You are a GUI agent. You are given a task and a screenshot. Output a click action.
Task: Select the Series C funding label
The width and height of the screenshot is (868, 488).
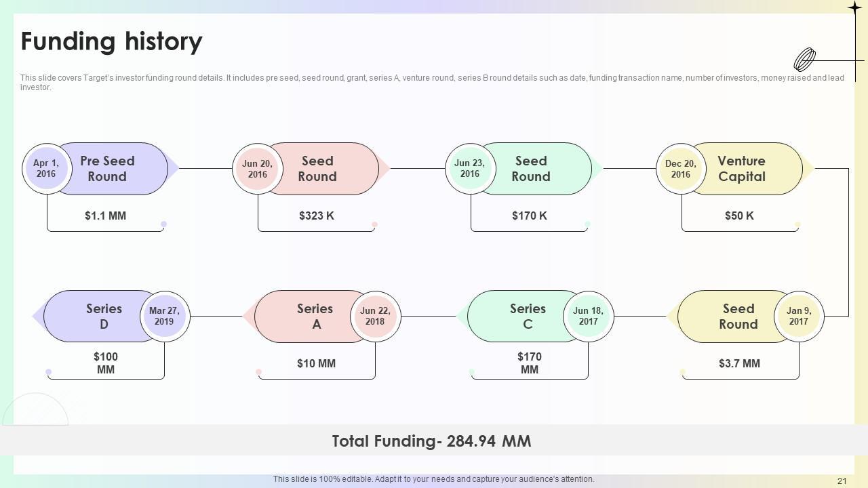point(528,317)
